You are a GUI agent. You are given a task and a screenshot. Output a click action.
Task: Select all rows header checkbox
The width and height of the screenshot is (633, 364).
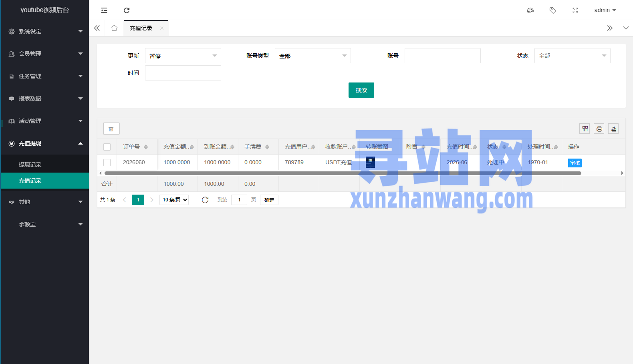[107, 147]
